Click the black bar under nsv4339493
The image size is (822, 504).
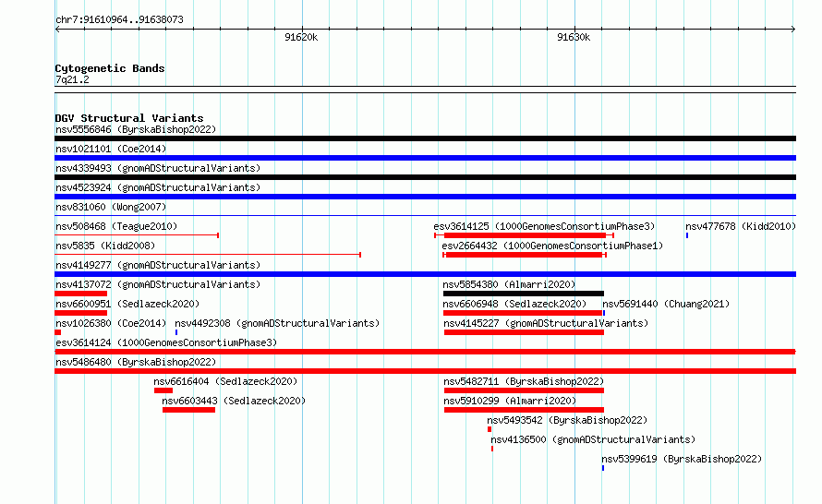point(425,177)
